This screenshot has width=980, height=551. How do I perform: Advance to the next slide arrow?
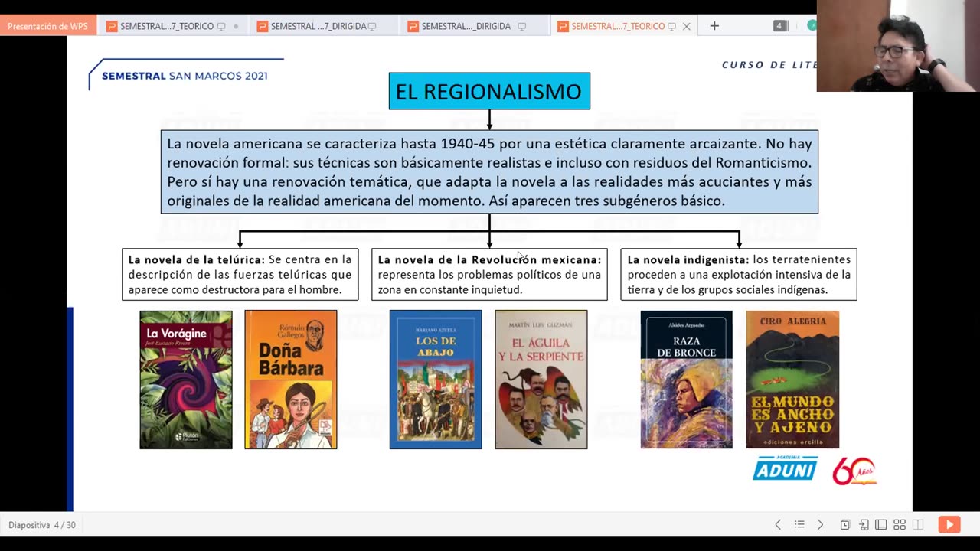click(x=820, y=525)
